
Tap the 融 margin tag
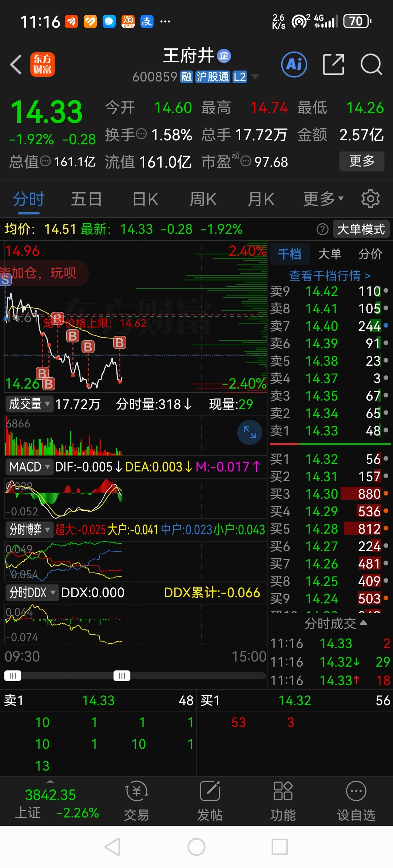click(187, 77)
